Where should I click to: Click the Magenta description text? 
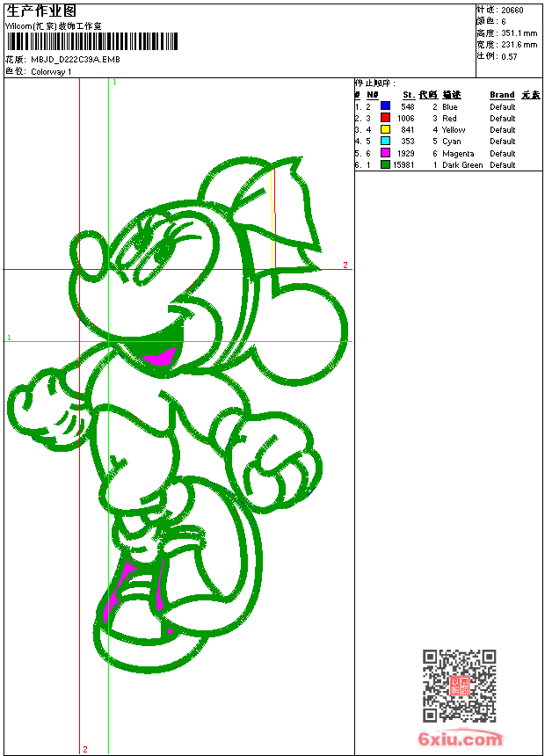(458, 154)
